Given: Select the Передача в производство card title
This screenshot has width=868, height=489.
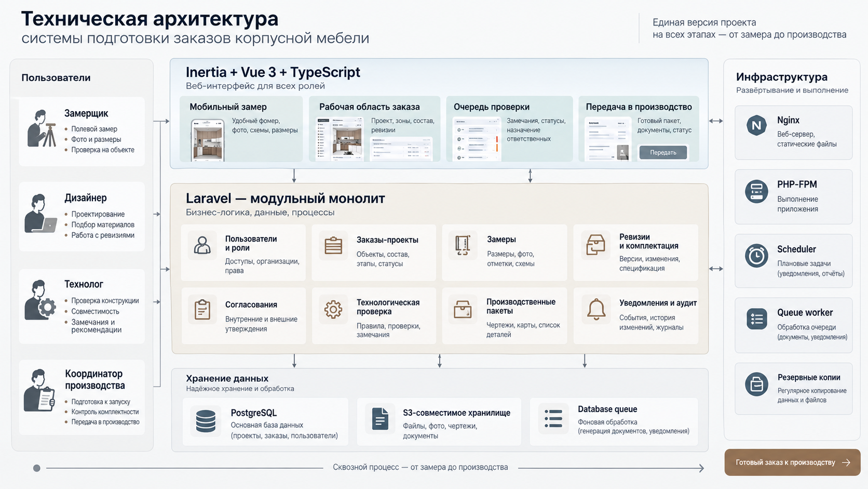Looking at the screenshot, I should tap(639, 107).
